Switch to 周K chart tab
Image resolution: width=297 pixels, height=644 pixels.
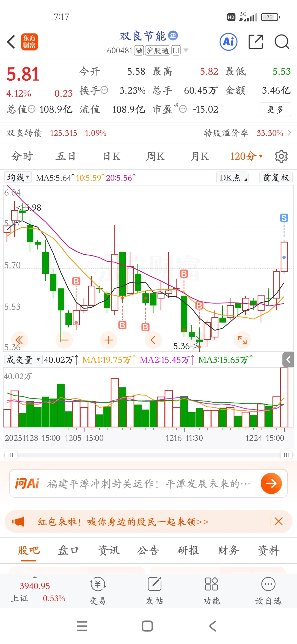click(x=155, y=156)
